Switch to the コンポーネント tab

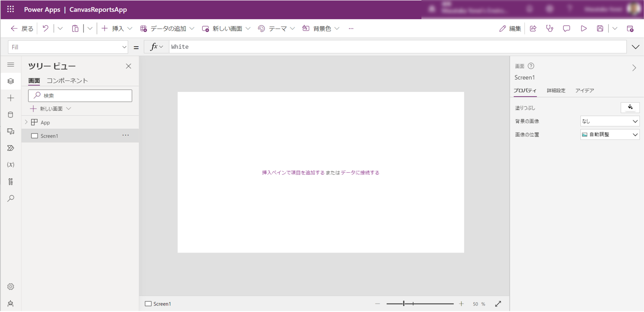[67, 81]
